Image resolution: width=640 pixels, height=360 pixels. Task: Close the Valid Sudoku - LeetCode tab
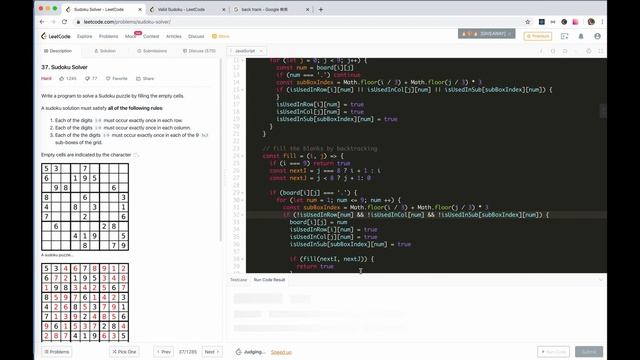pyautogui.click(x=223, y=9)
